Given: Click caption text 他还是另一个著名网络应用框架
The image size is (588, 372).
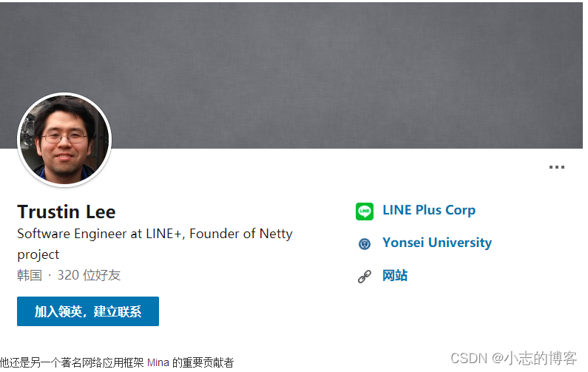Looking at the screenshot, I should point(72,362).
